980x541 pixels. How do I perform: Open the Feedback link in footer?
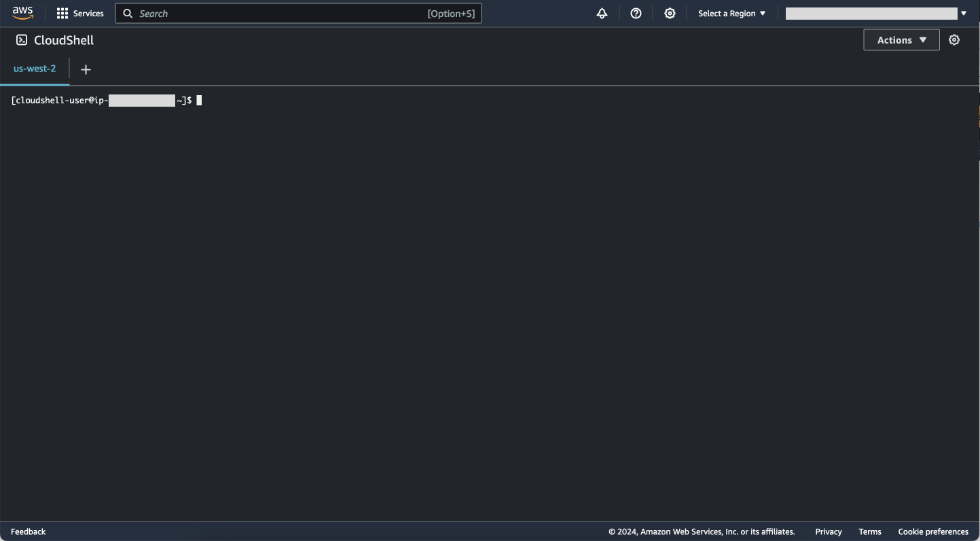tap(29, 531)
